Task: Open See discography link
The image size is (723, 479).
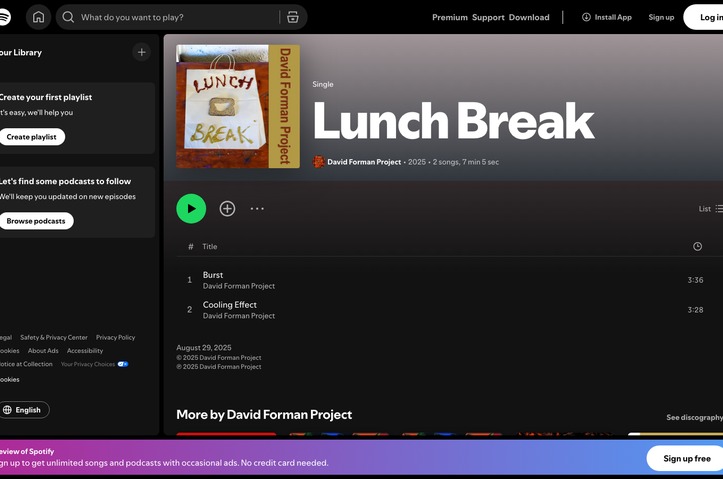Action: click(694, 417)
